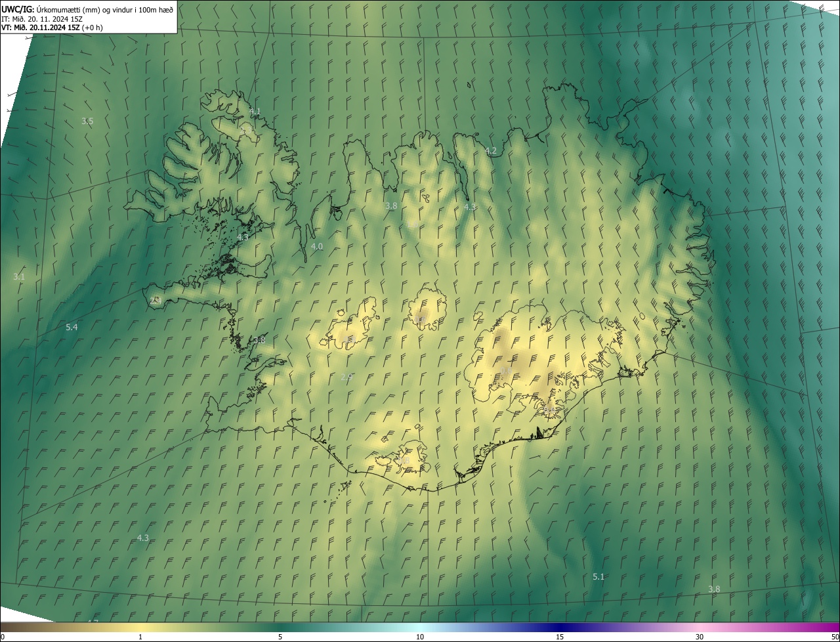This screenshot has width=840, height=642.
Task: Click the 4.2 value label on the map
Action: pos(491,151)
